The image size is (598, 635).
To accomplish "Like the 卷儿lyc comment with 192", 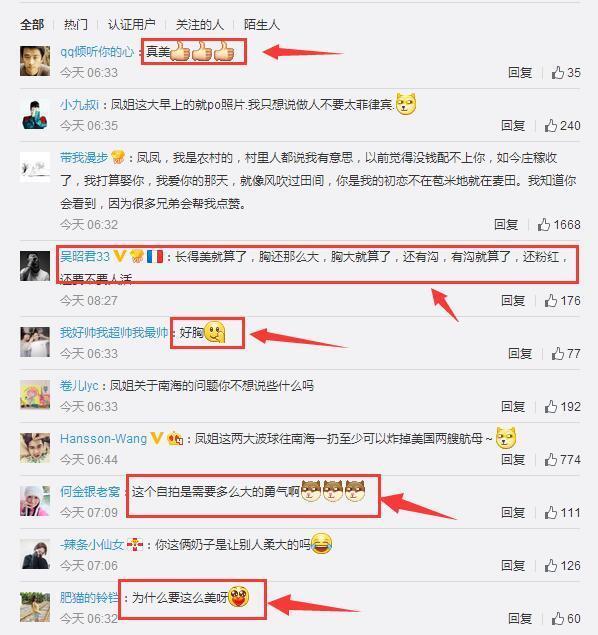I will click(x=551, y=406).
